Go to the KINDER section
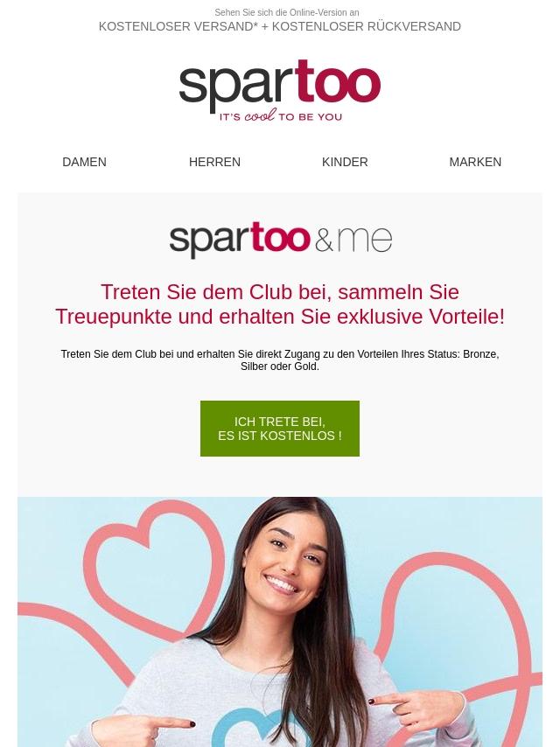The width and height of the screenshot is (560, 747). [345, 162]
